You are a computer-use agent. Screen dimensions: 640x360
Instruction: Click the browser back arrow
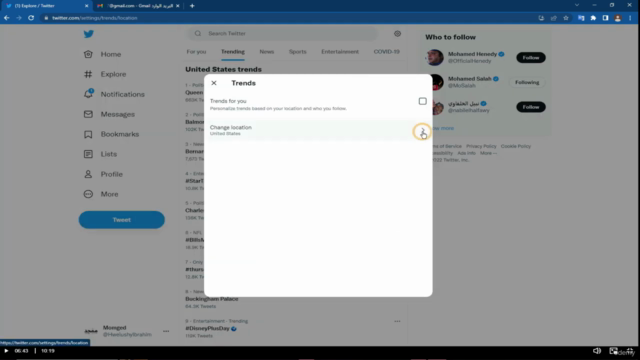[7, 18]
